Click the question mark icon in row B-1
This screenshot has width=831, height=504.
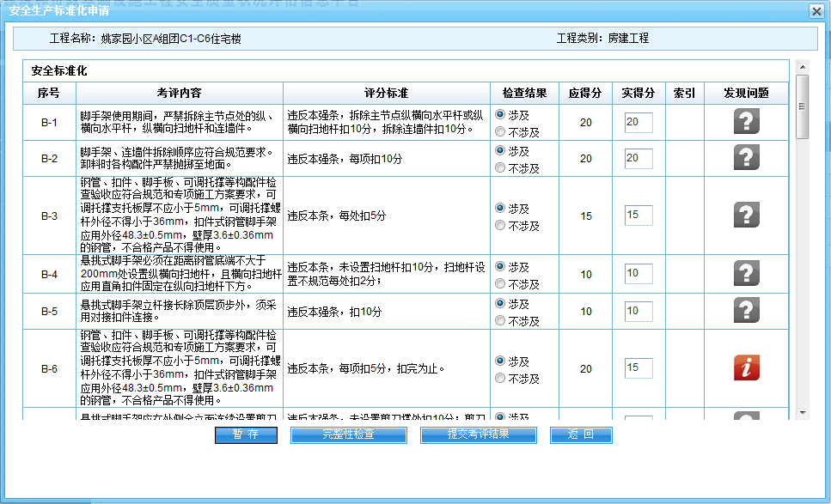(746, 123)
